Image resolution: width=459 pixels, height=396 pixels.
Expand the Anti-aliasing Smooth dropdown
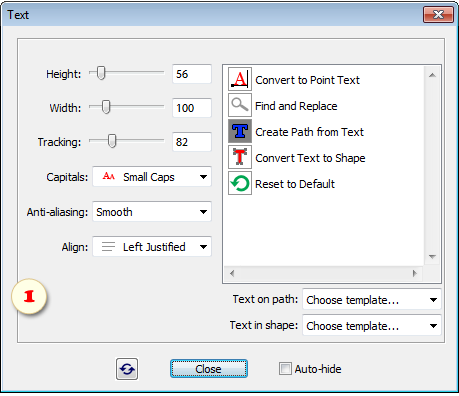coord(152,212)
